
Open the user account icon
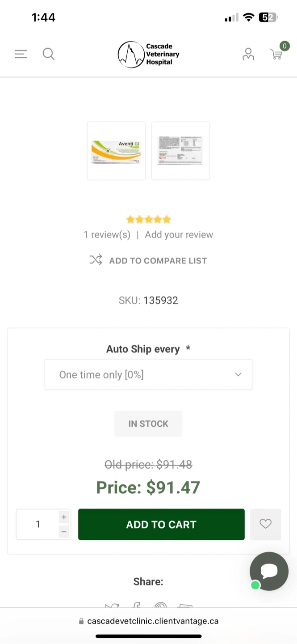[248, 54]
